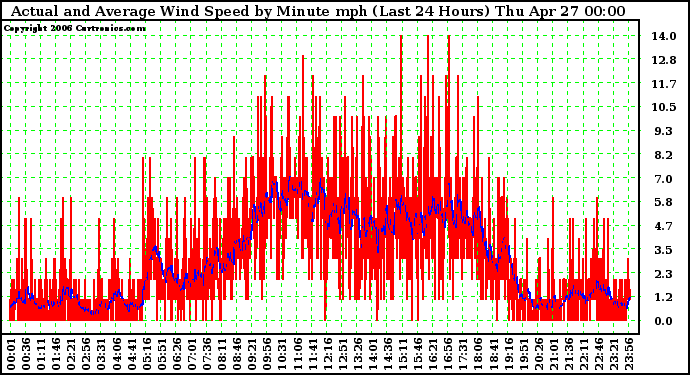Click the 13:26 time axis label
The height and width of the screenshot is (375, 690).
tap(357, 354)
